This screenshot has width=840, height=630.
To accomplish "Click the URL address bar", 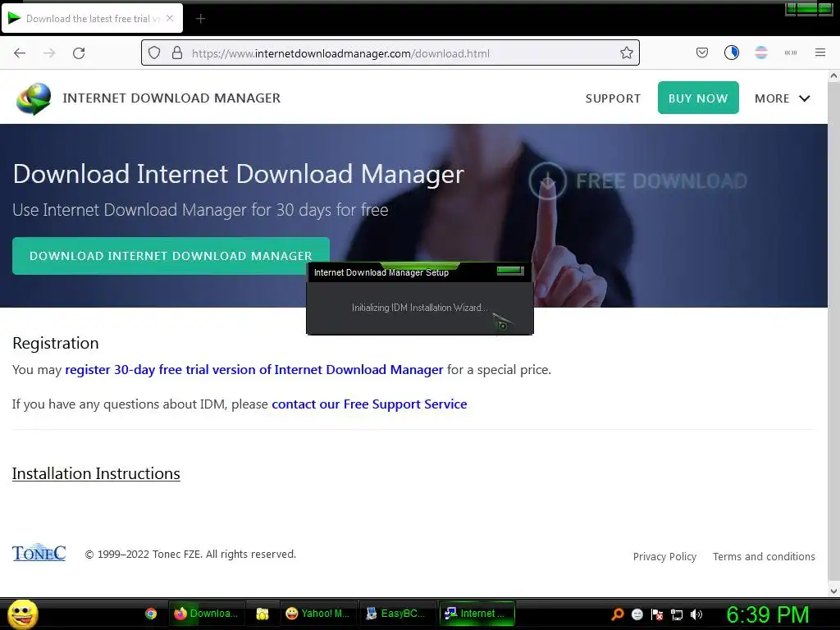I will 390,53.
